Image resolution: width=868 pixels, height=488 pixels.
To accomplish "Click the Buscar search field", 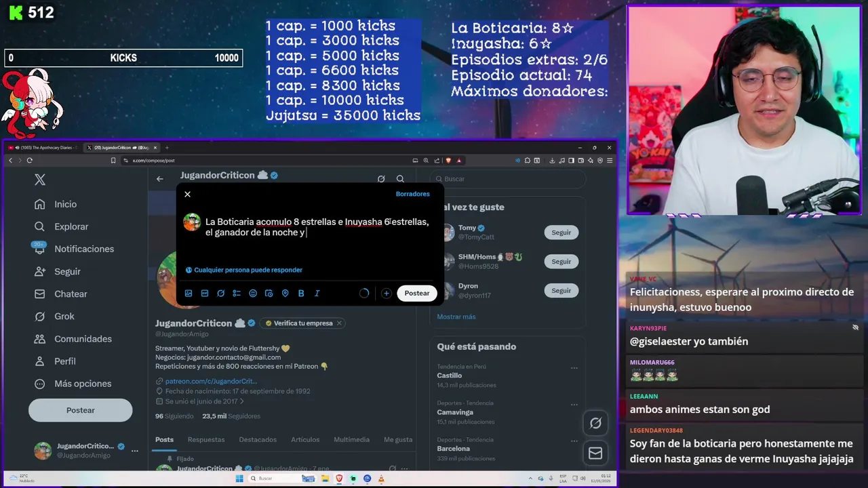I will (509, 179).
